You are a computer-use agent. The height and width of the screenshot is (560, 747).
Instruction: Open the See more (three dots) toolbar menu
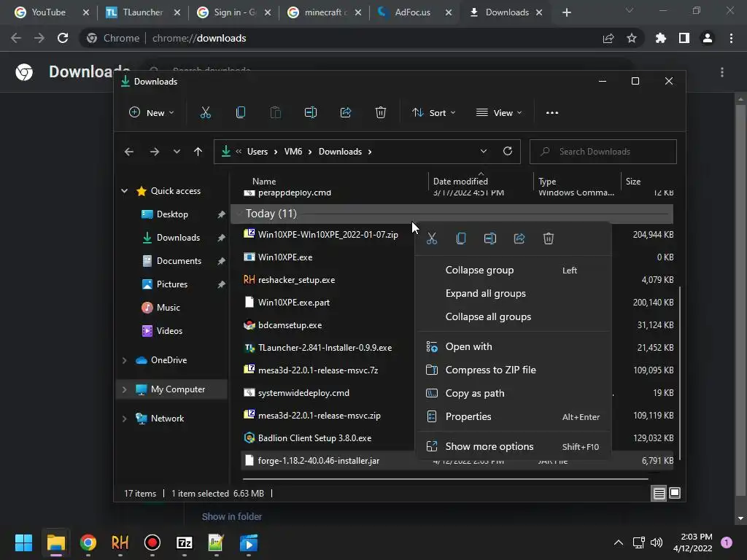pyautogui.click(x=552, y=113)
